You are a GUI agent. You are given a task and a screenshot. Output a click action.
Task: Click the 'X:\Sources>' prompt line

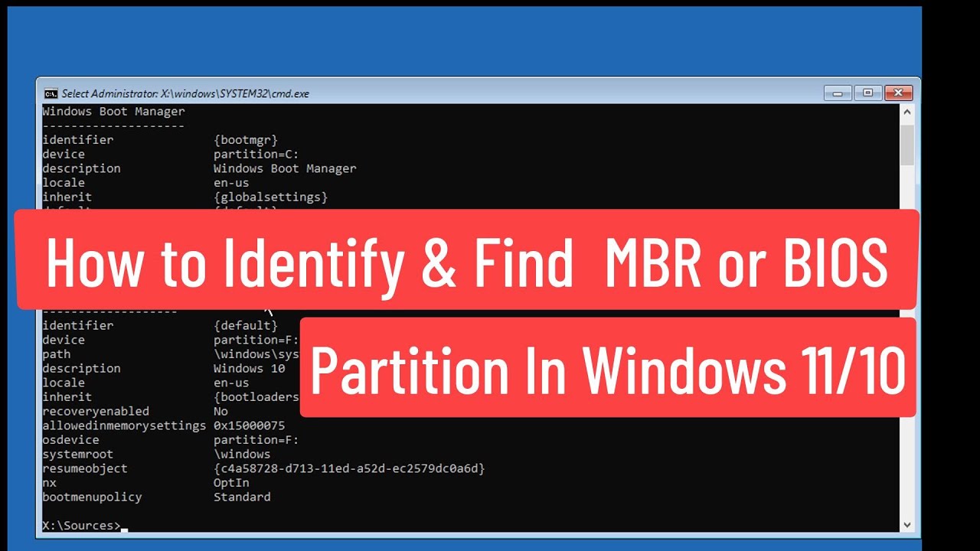(x=82, y=526)
